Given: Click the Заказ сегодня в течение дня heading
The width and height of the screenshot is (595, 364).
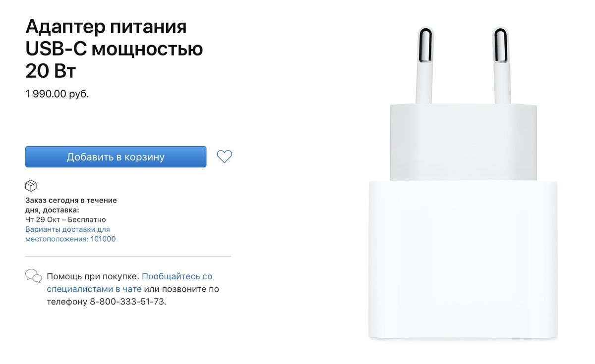Looking at the screenshot, I should tap(71, 205).
